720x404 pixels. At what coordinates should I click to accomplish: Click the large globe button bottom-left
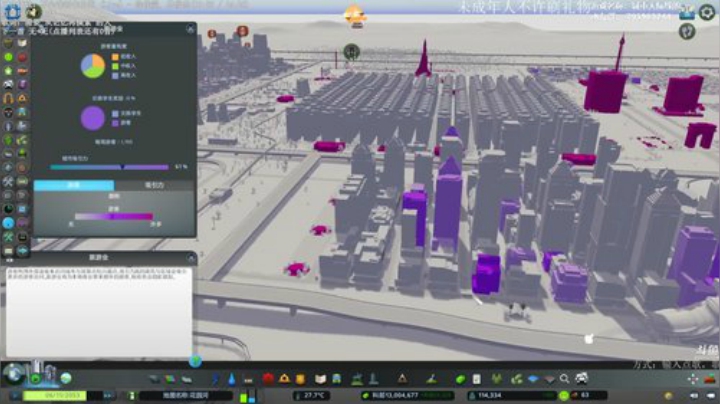pyautogui.click(x=14, y=374)
